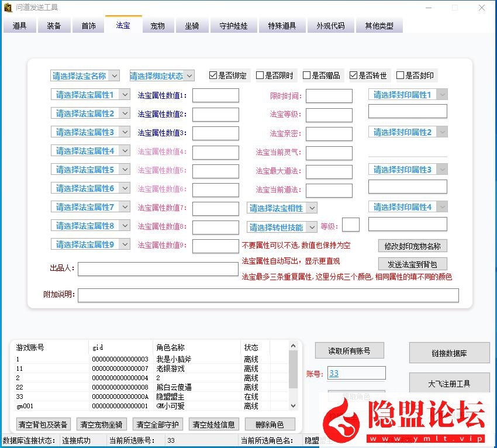Go to the 外观代码 tab

[x=330, y=26]
